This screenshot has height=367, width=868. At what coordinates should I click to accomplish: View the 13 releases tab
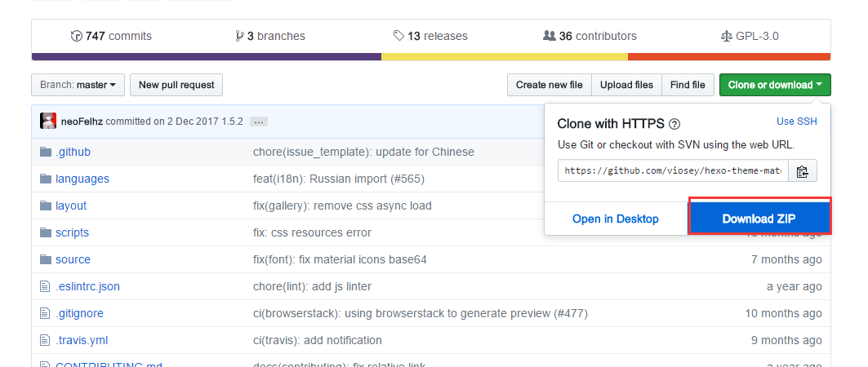pos(430,36)
